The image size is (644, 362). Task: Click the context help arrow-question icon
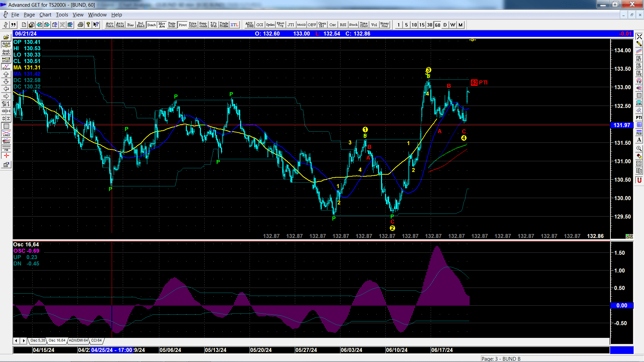click(x=96, y=25)
